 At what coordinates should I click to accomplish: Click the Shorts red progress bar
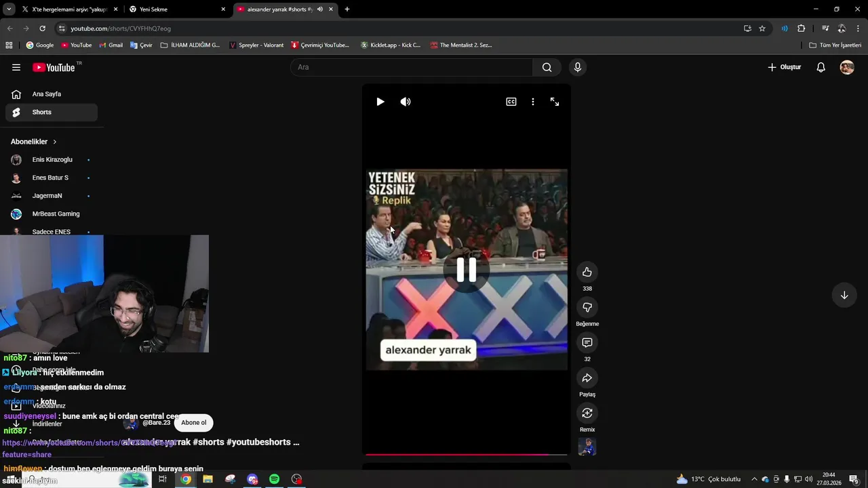(x=467, y=454)
